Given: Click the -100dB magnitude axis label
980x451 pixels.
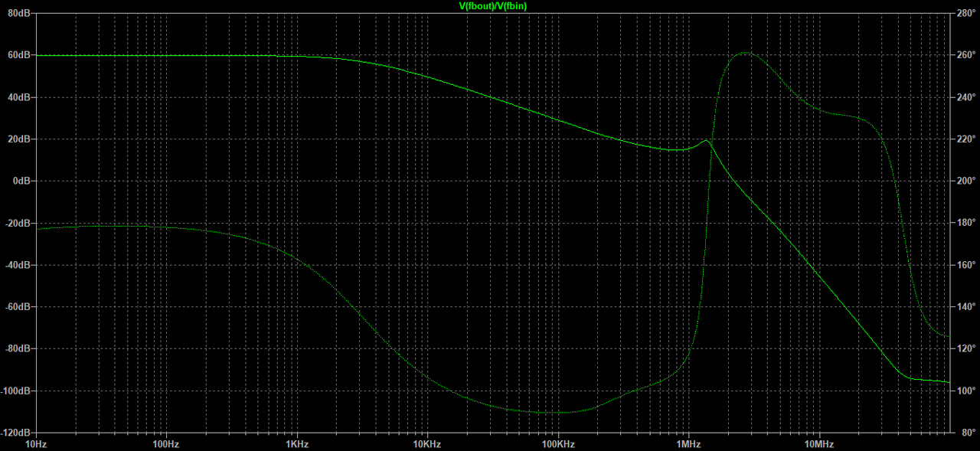Looking at the screenshot, I should click(x=15, y=391).
